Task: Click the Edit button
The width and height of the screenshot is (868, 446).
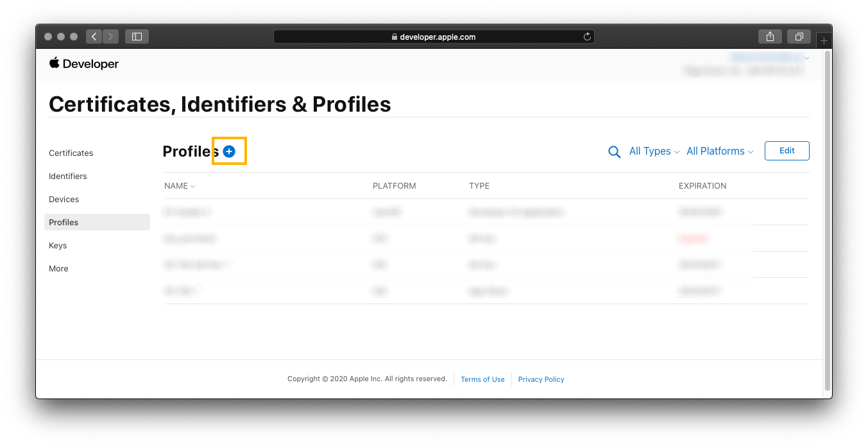Action: click(787, 151)
